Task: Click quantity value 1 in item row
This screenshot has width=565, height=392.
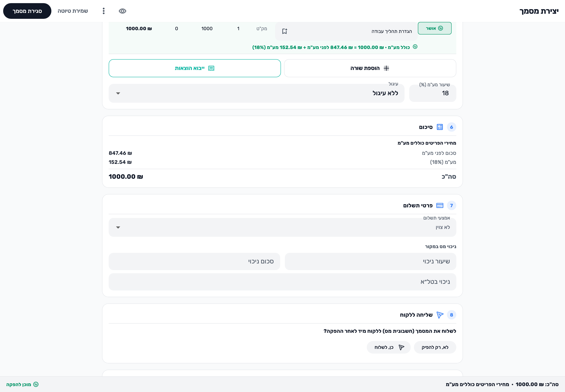Action: coord(238,28)
